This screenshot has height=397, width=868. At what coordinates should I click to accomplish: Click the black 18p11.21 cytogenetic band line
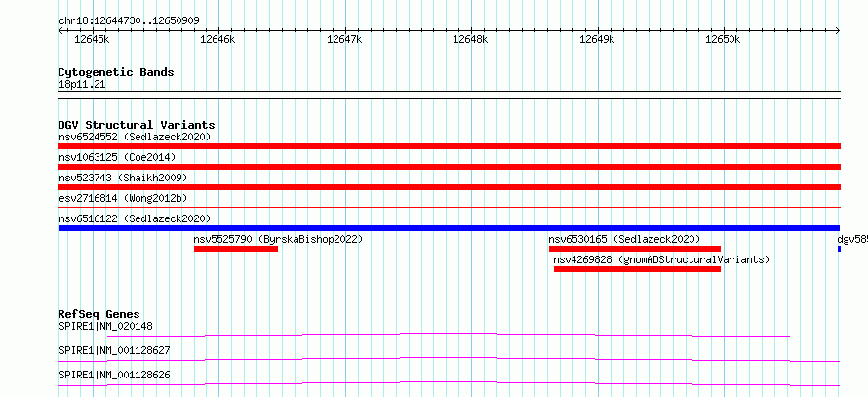point(449,95)
